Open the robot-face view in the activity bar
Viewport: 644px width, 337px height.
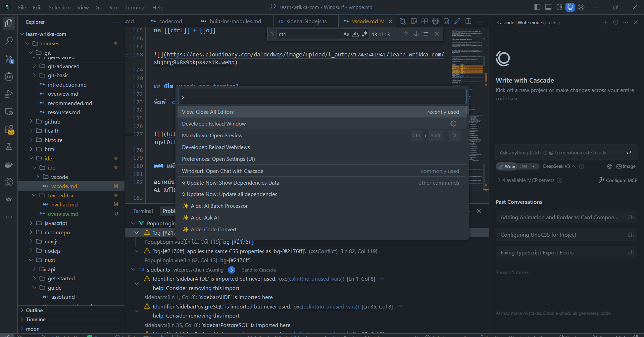pos(9,77)
